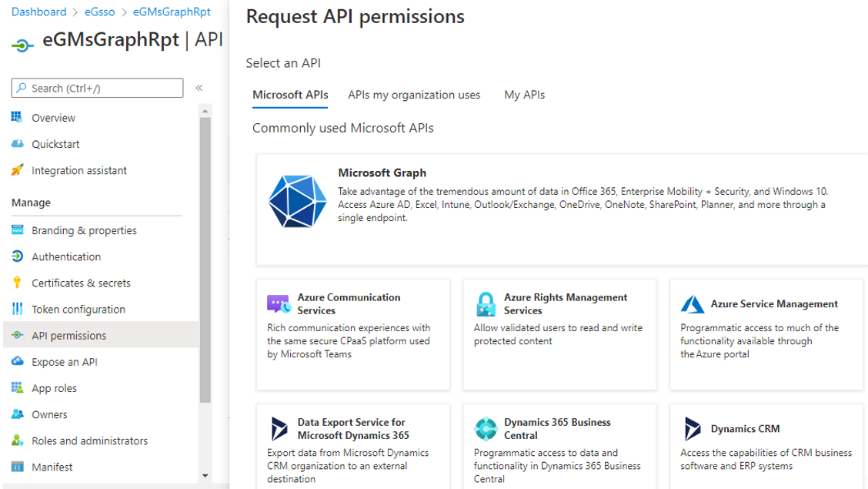Click the Azure Communication Services chat icon

pos(279,303)
